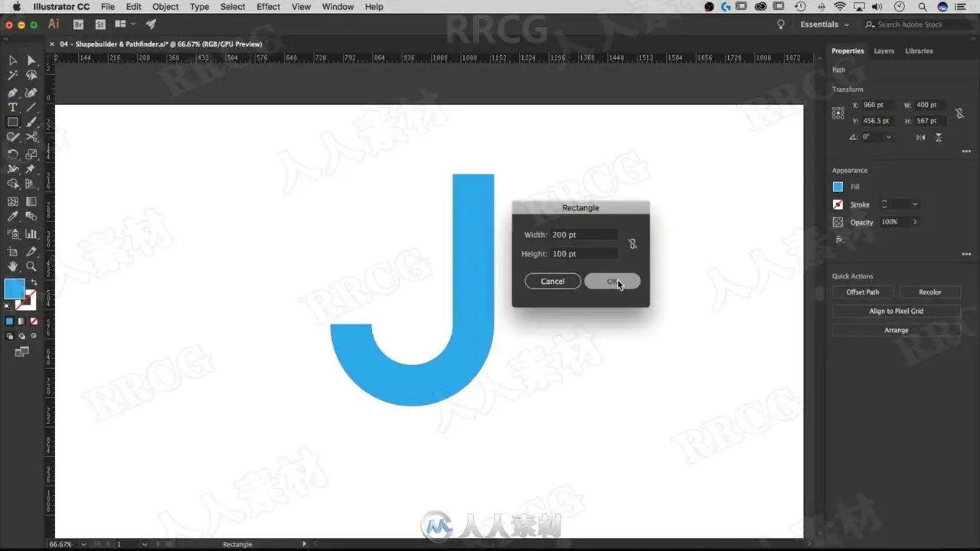The width and height of the screenshot is (980, 551).
Task: Switch to the Libraries tab
Action: click(919, 51)
